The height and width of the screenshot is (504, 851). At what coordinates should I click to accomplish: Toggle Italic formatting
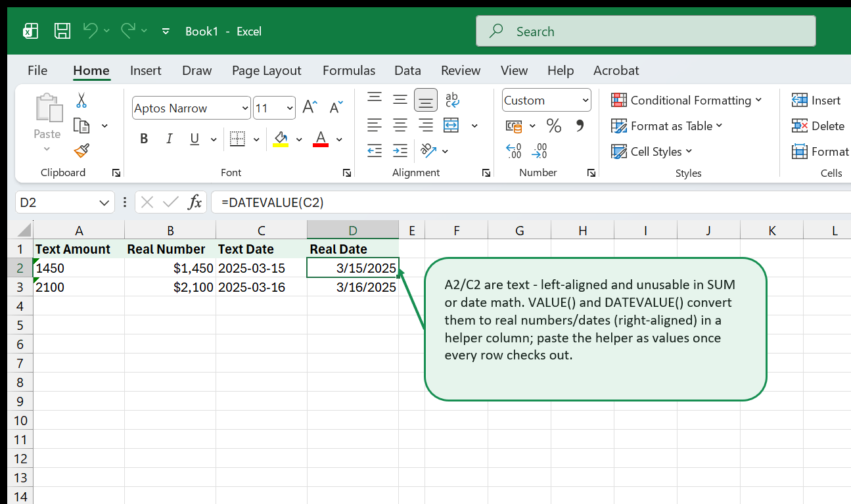coord(170,139)
